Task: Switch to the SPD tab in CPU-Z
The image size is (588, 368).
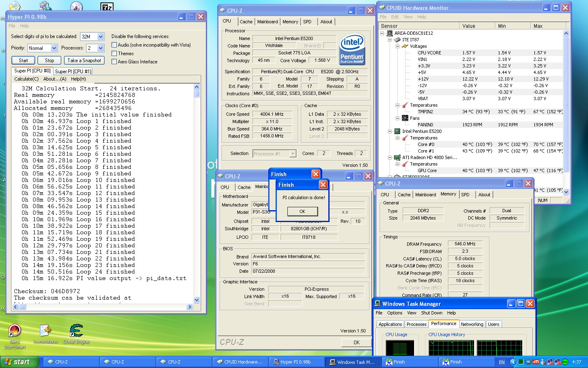Action: [307, 22]
